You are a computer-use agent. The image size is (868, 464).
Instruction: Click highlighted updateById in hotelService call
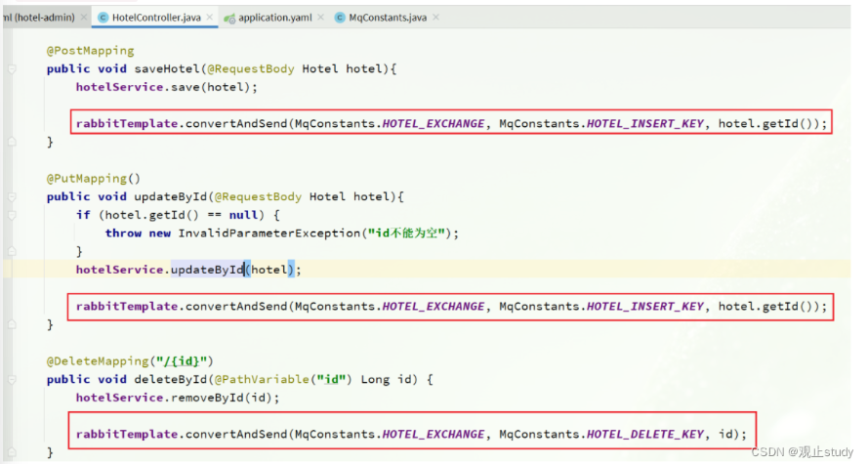207,271
